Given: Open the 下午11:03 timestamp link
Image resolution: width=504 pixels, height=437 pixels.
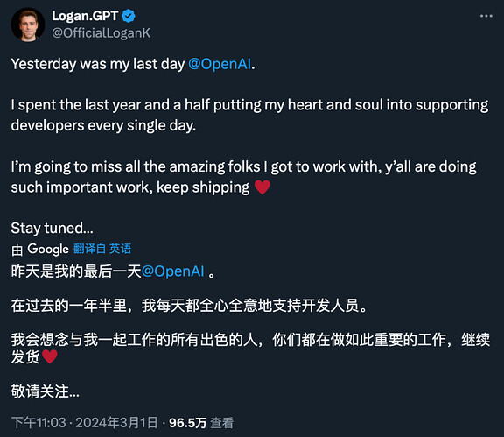Looking at the screenshot, I should [38, 423].
